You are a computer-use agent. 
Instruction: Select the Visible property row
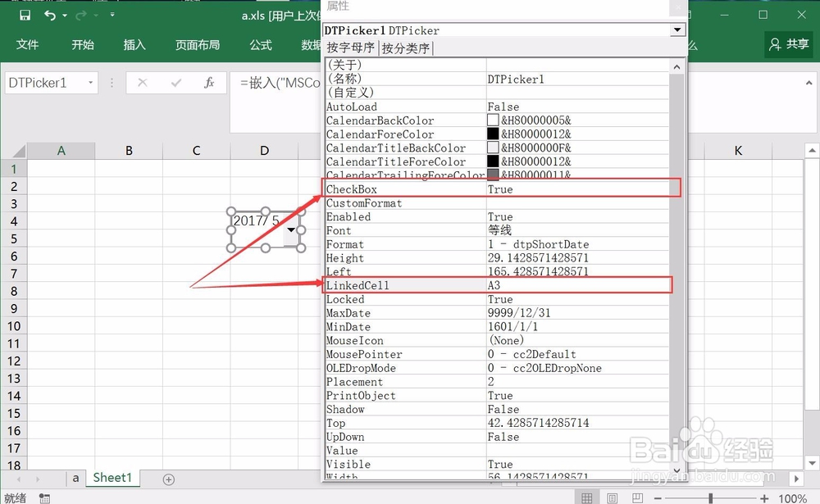click(497, 464)
